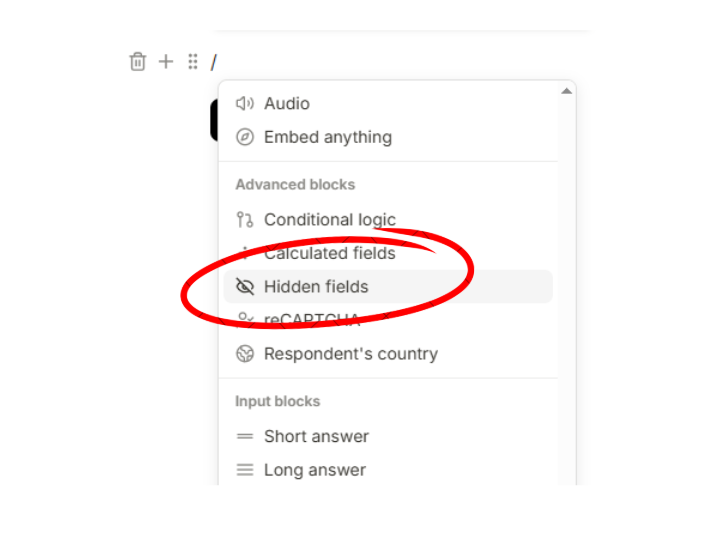Insert a Conditional logic block
This screenshot has height=545, width=728.
(x=329, y=220)
